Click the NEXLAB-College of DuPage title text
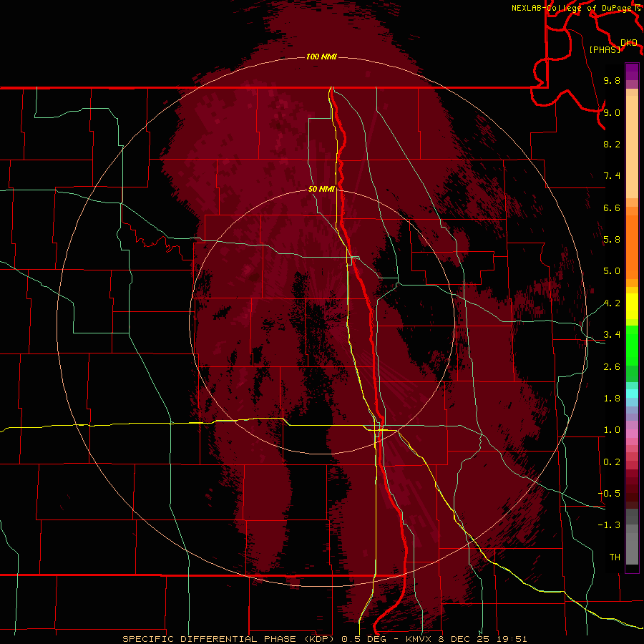This screenshot has width=644, height=644. 573,8
